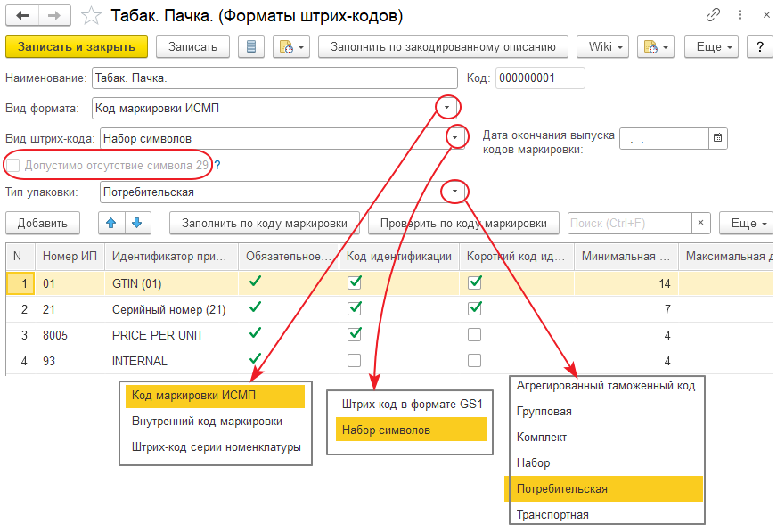Open calendar for marking codes end date
This screenshot has width=777, height=532.
click(718, 138)
